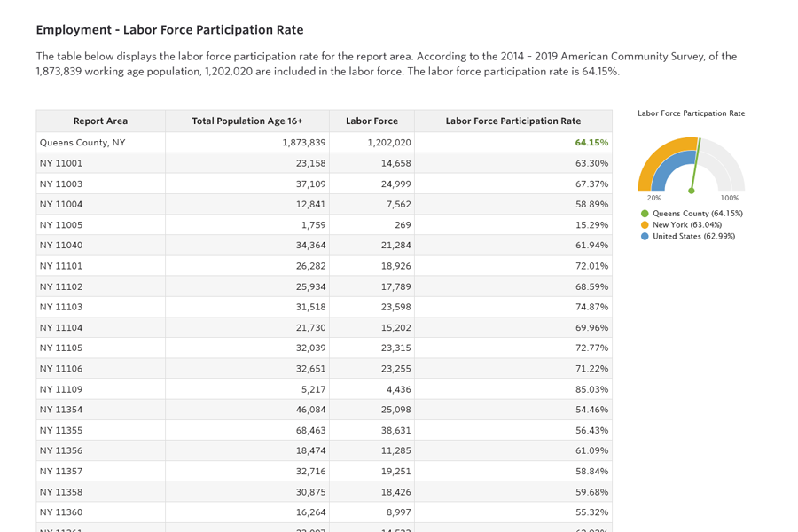Click the Labor Force Particpation Rate chart title
798x532 pixels.
click(691, 113)
